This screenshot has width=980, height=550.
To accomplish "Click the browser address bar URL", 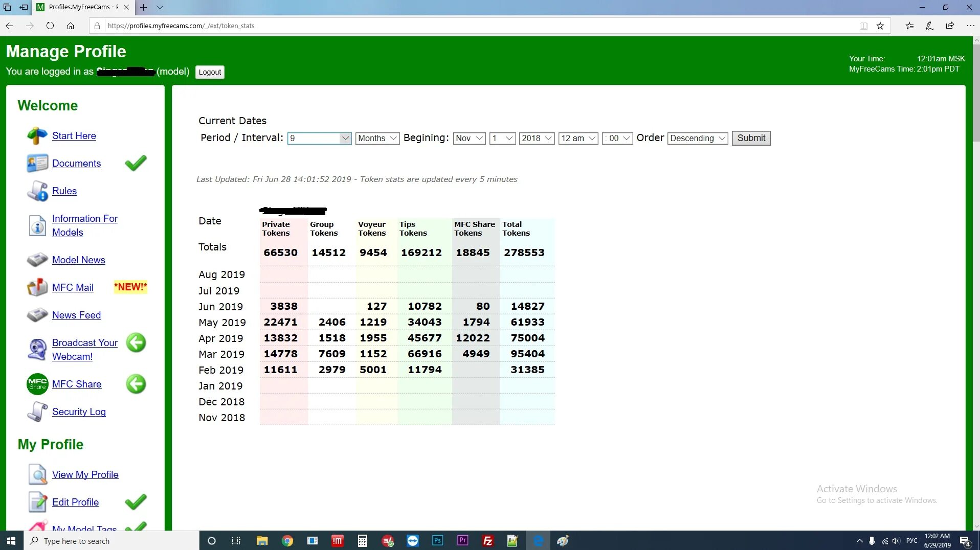I will pyautogui.click(x=181, y=26).
